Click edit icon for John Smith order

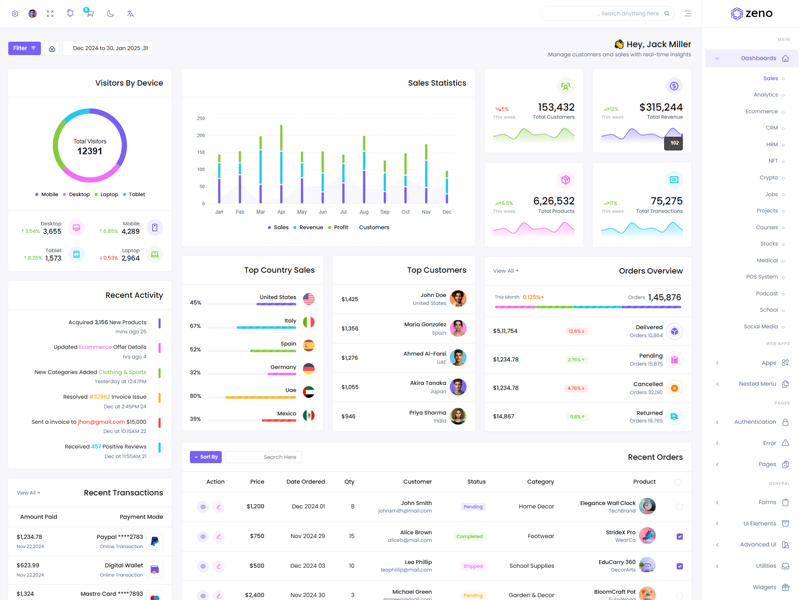[x=219, y=507]
